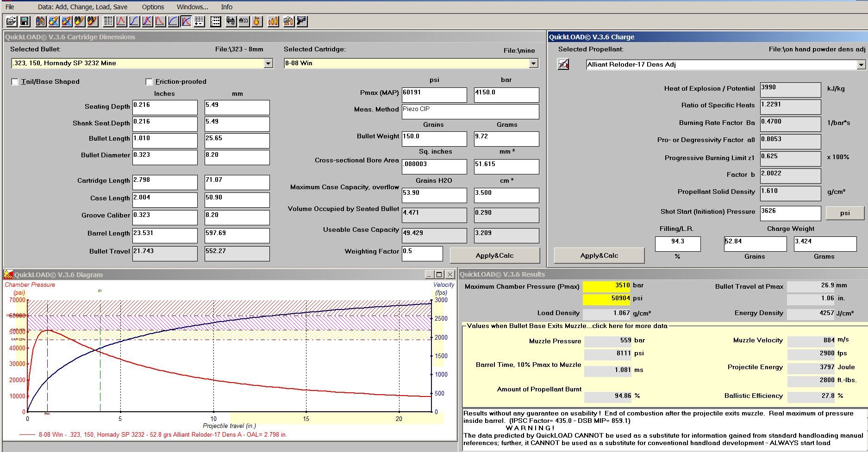Click the open file folder toolbar icon

coord(12,21)
